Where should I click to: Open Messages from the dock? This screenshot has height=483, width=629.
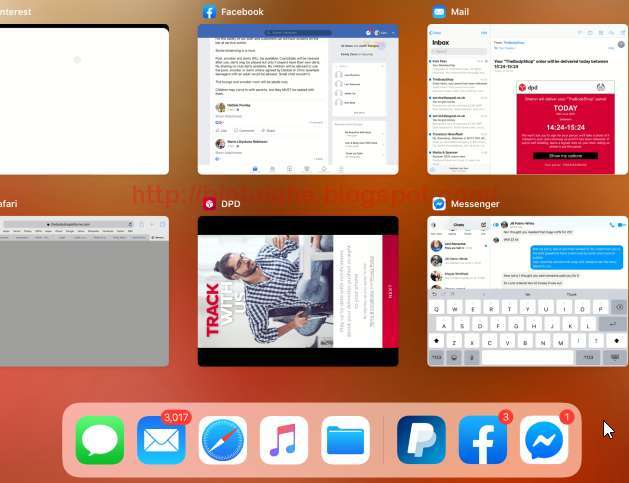coord(99,440)
